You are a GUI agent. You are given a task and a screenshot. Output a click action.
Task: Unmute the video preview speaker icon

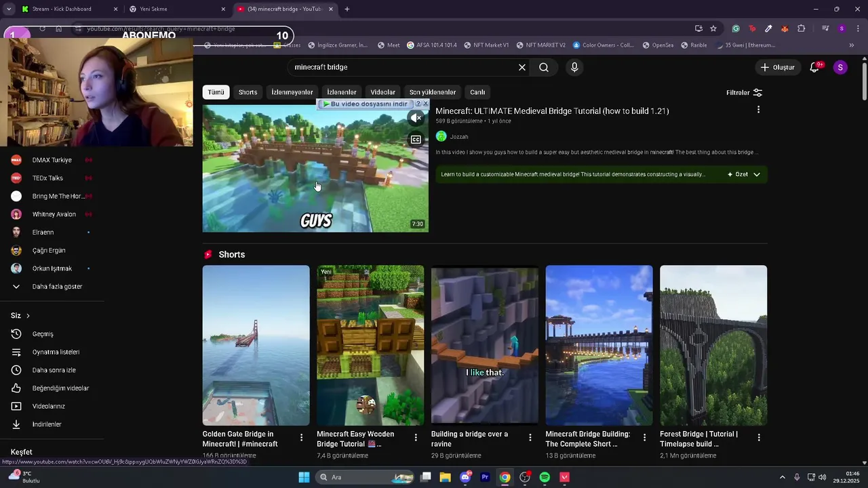(416, 118)
